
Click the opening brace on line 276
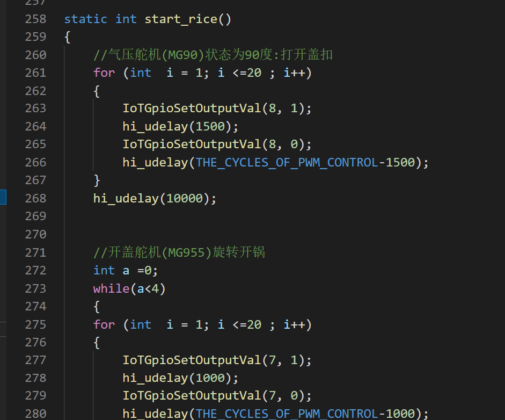[x=97, y=342]
